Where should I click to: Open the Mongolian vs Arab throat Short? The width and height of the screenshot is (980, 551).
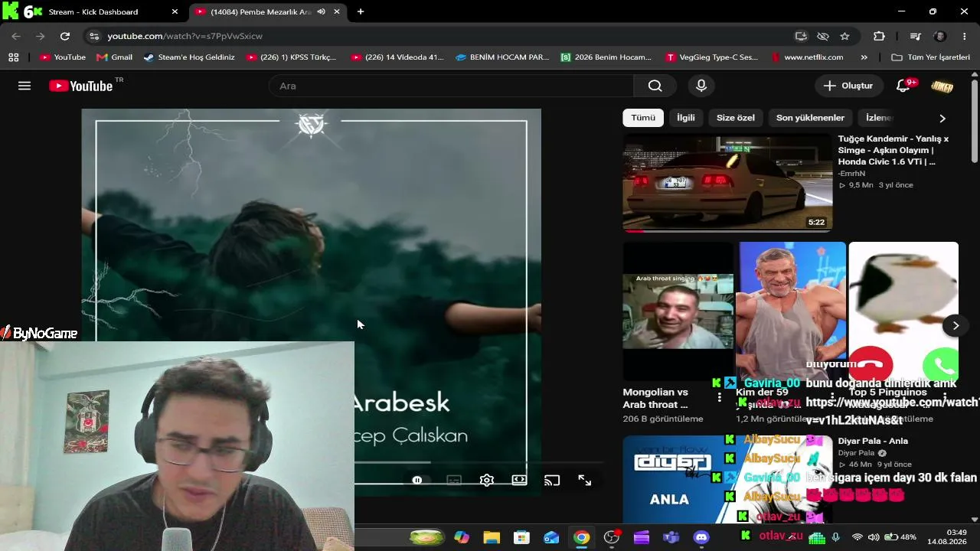pos(678,311)
